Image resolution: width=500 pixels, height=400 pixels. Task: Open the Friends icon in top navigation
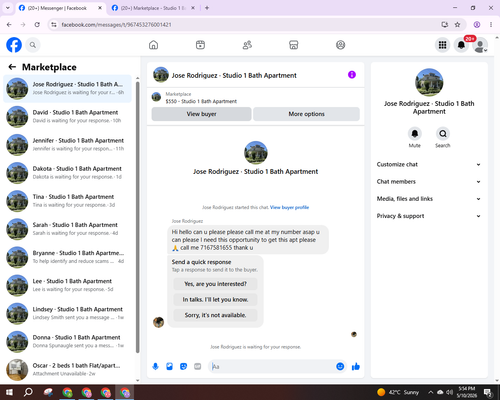(247, 45)
